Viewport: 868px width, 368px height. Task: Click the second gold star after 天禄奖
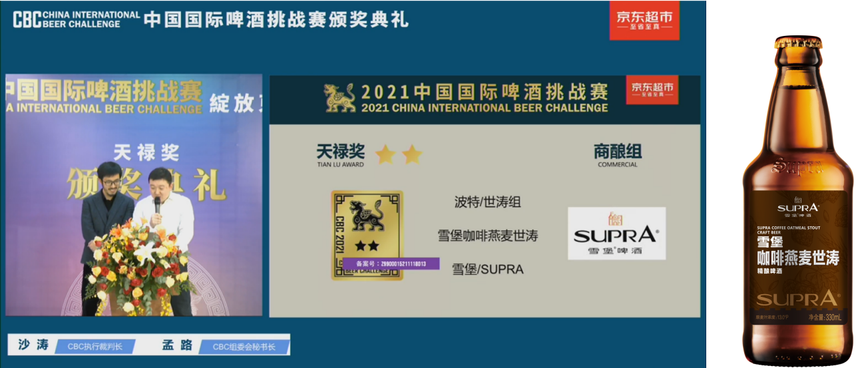point(412,155)
